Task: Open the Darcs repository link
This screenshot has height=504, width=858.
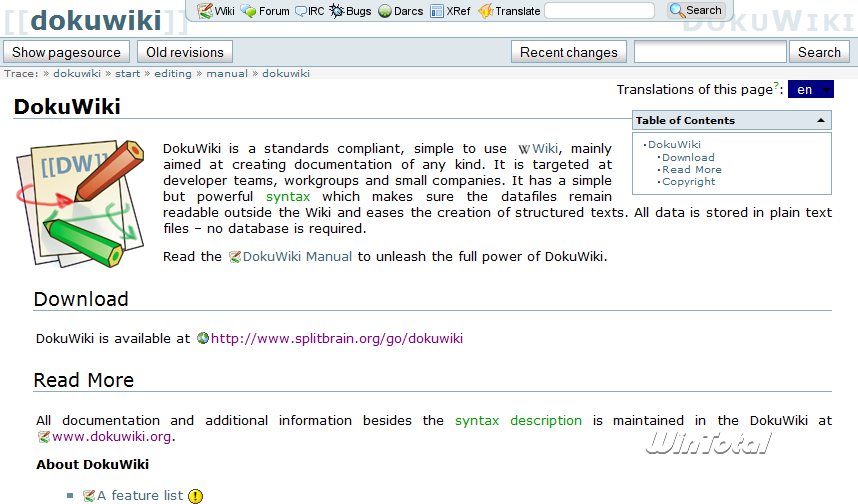Action: pyautogui.click(x=401, y=11)
